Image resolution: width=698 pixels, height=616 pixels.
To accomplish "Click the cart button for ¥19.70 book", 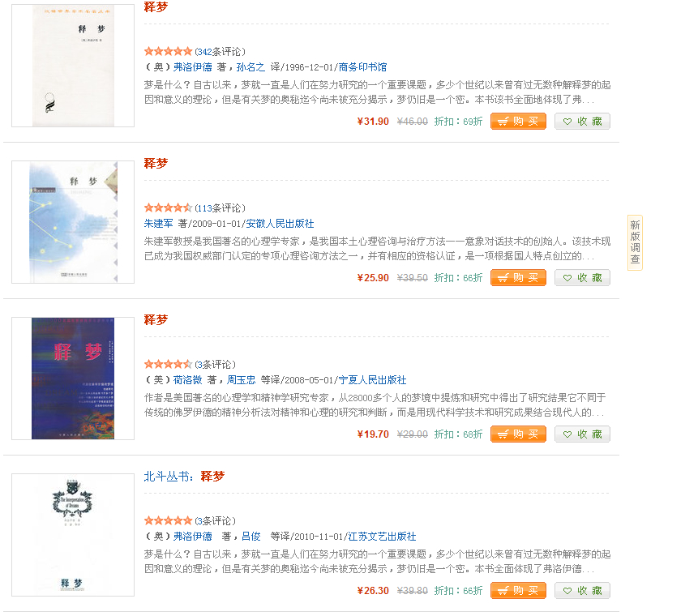I will pos(518,434).
